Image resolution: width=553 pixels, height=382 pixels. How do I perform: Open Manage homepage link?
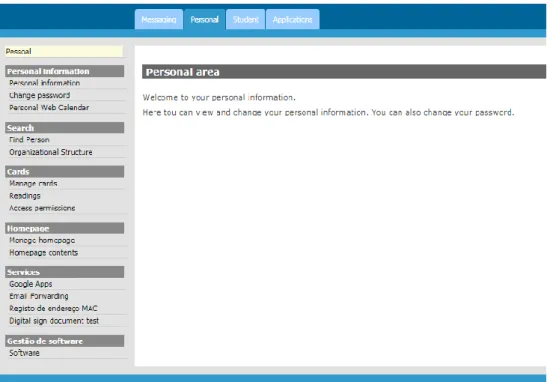tap(42, 240)
